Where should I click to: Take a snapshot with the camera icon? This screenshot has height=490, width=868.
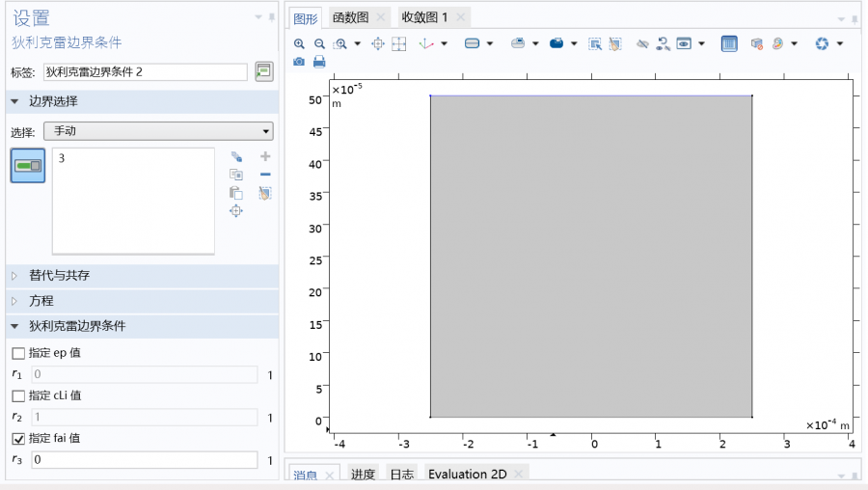299,62
